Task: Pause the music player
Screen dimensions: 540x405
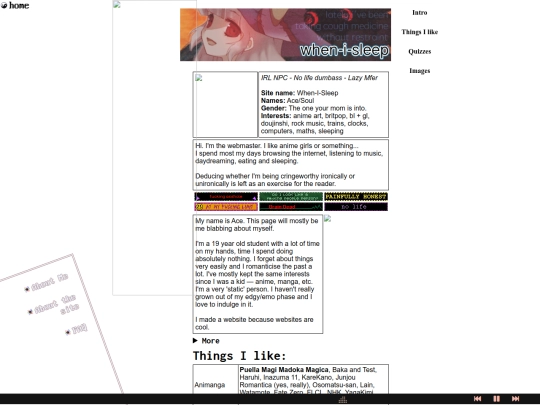Action: [x=496, y=398]
